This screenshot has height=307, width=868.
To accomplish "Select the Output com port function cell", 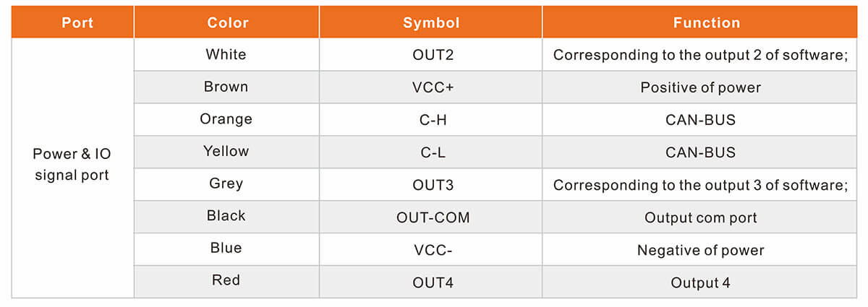I will pyautogui.click(x=700, y=217).
